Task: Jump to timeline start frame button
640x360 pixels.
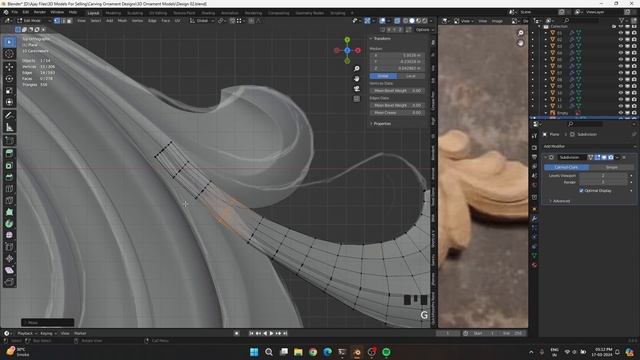Action: click(x=251, y=333)
